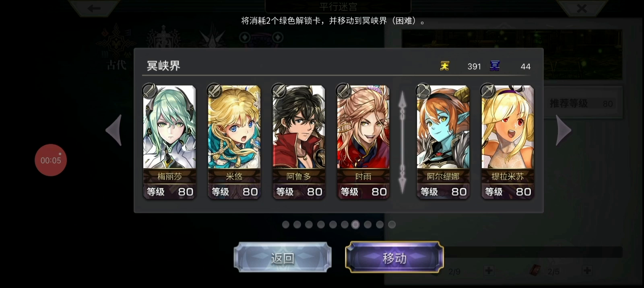Select the 梅丽莎 character card

pos(169,142)
